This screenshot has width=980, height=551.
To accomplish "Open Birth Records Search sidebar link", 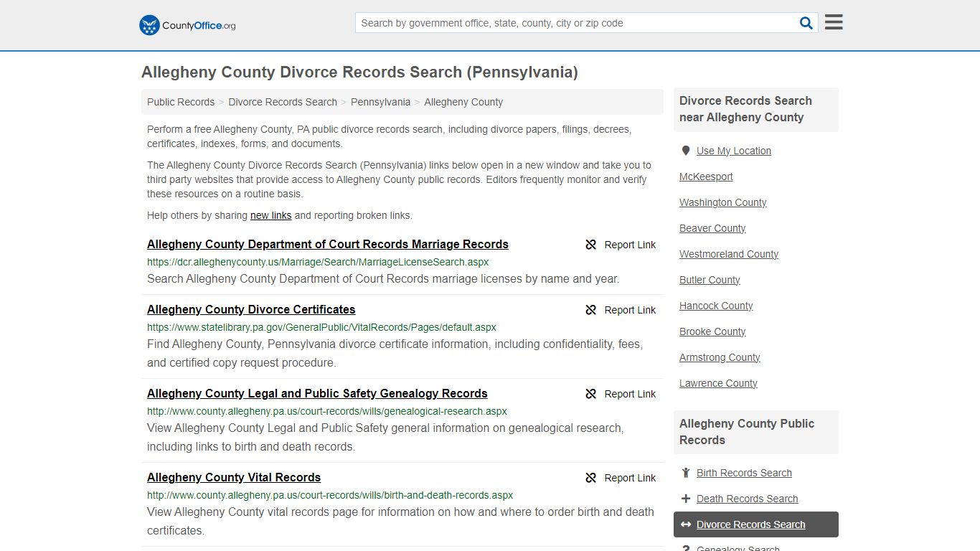I will click(x=744, y=473).
